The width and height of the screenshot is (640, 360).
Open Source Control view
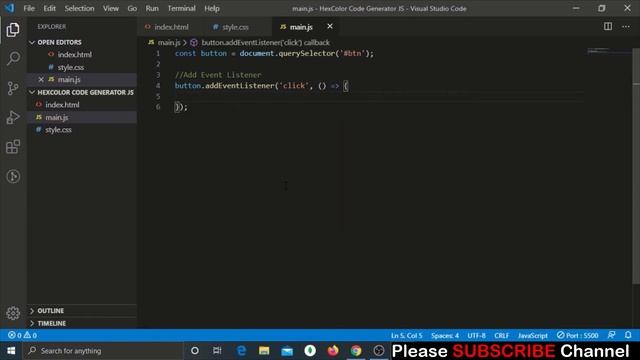coord(13,88)
